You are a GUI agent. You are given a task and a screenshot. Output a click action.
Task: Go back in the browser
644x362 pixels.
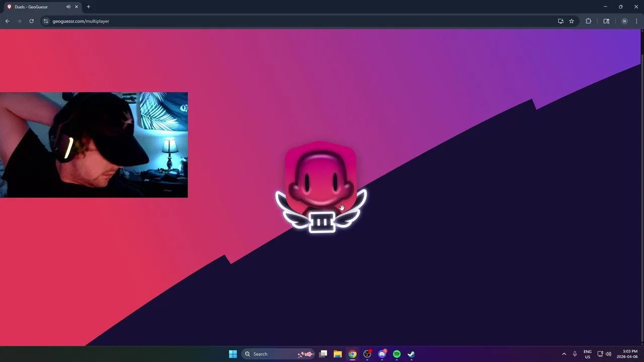(7, 21)
